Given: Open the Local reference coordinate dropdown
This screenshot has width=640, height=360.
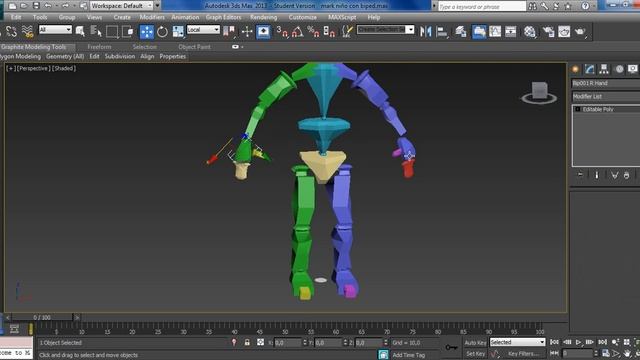Looking at the screenshot, I should 203,29.
